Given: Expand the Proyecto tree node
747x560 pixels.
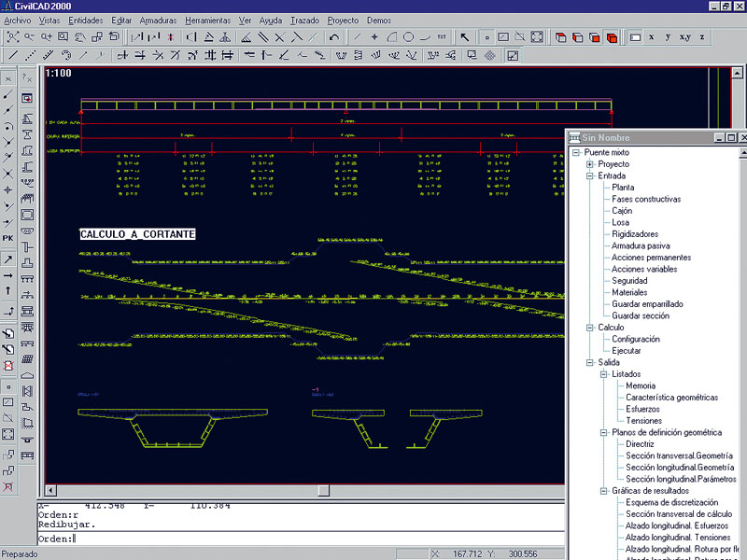Looking at the screenshot, I should (590, 164).
